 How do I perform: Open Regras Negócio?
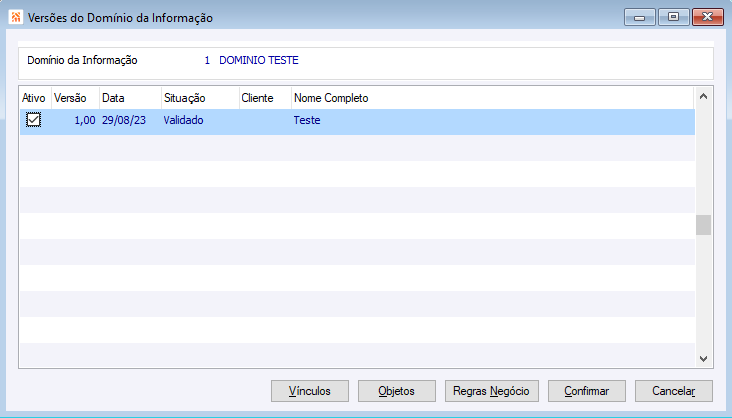coord(492,391)
